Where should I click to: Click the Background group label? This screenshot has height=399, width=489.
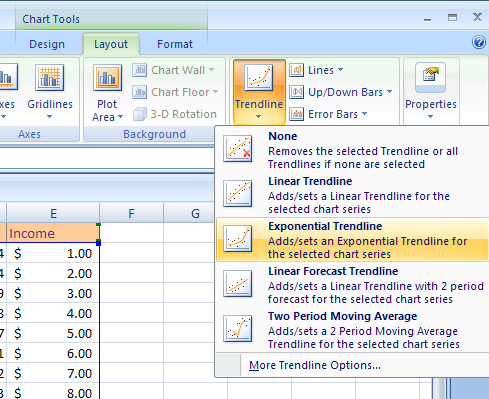point(154,134)
